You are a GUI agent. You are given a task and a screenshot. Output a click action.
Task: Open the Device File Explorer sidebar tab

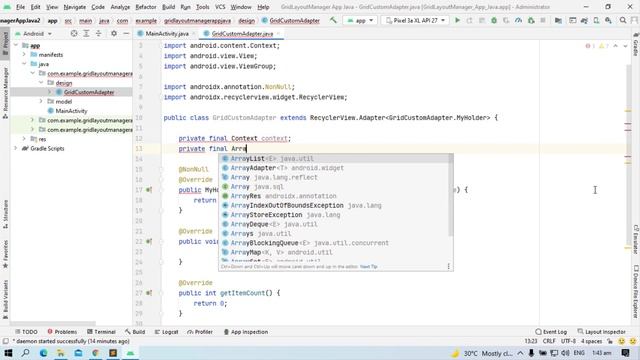(x=636, y=291)
